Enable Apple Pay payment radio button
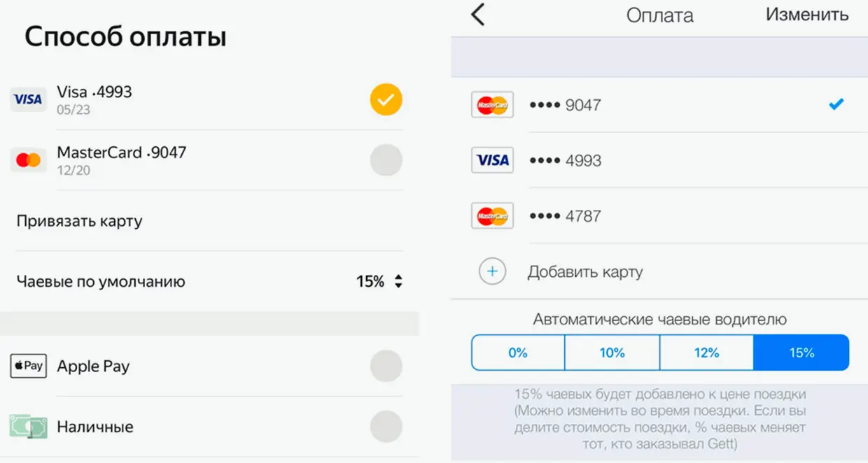This screenshot has width=868, height=463. 386,366
